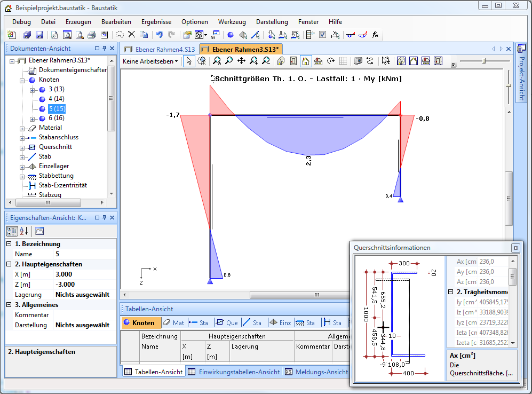
Task: Open the Ergebnisse menu
Action: pos(156,22)
